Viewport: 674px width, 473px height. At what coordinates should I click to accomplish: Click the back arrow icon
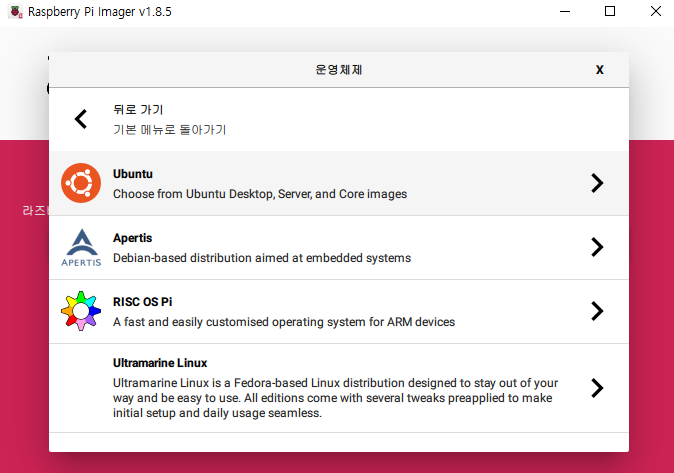pyautogui.click(x=81, y=119)
